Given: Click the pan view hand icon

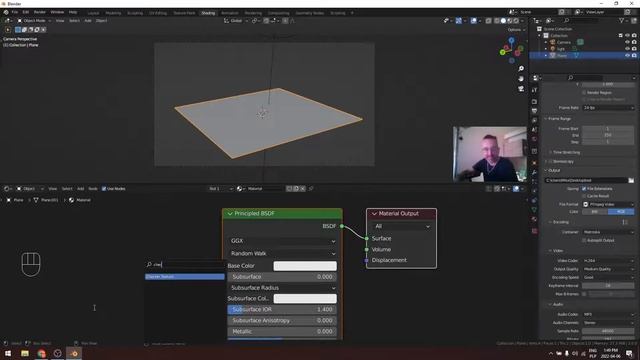Looking at the screenshot, I should coord(521,78).
